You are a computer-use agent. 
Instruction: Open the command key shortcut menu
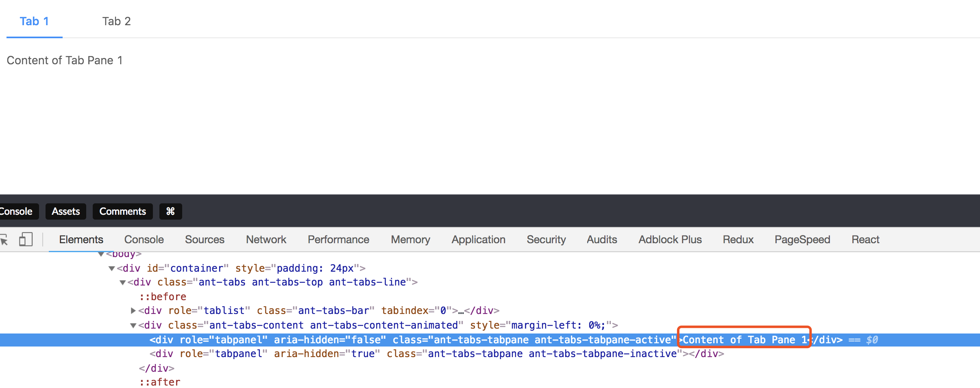(x=170, y=211)
